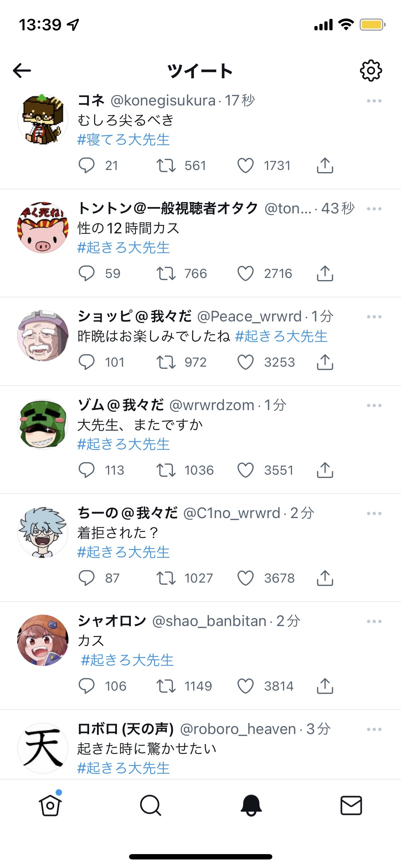The image size is (401, 868).
Task: Retweet シャオロン's tweet with 1149 retweets
Action: (166, 686)
